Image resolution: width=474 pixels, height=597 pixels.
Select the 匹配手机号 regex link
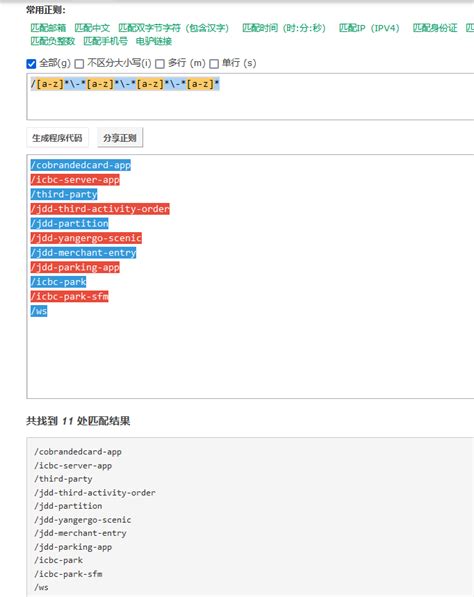pos(105,41)
